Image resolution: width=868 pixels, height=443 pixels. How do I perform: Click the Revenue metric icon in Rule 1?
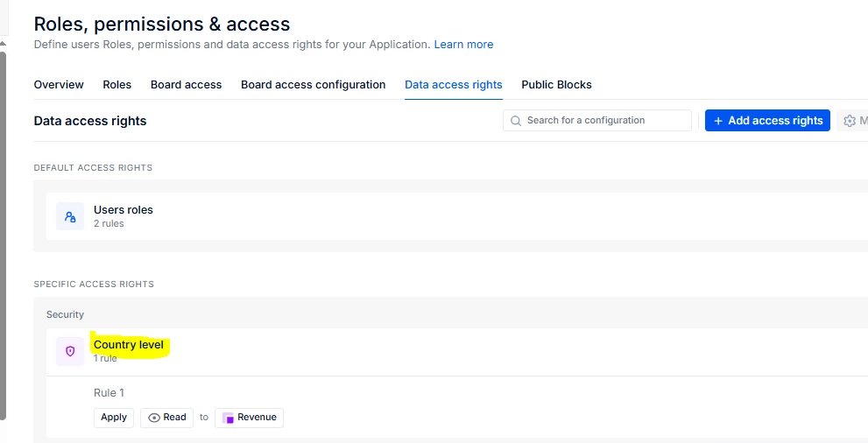(229, 418)
